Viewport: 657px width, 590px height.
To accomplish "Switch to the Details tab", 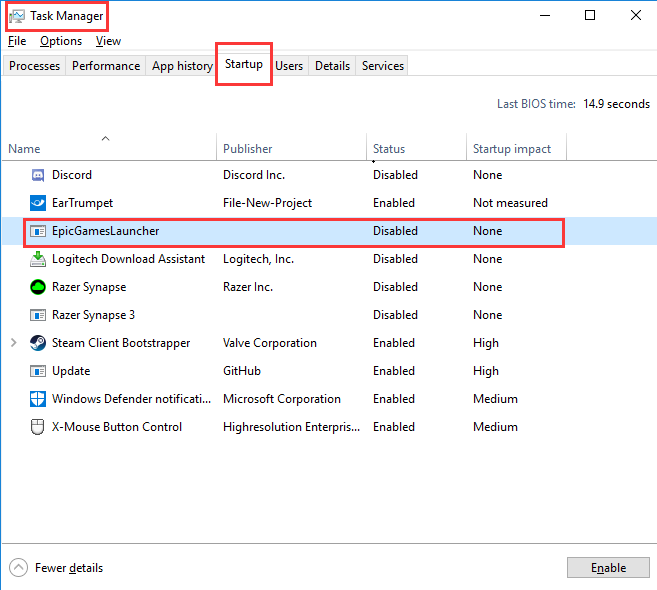I will point(332,66).
